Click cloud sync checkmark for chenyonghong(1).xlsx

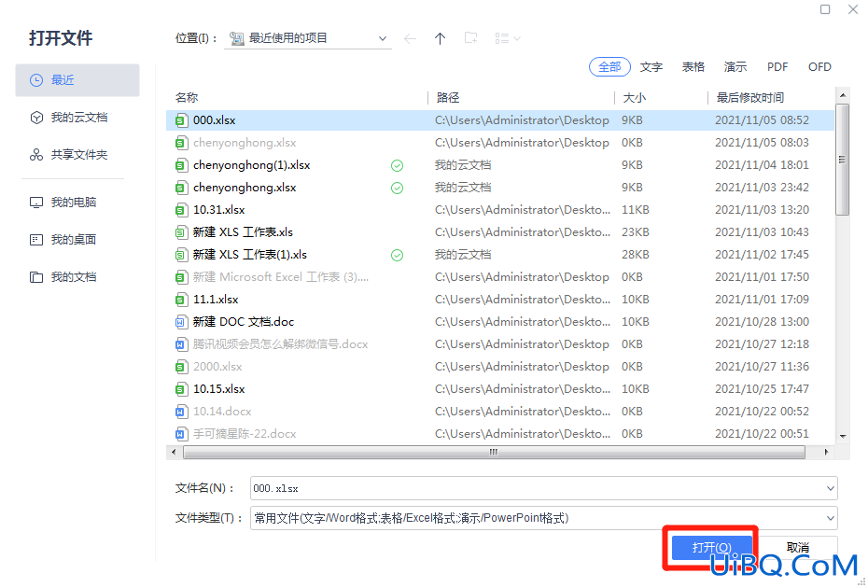(397, 165)
